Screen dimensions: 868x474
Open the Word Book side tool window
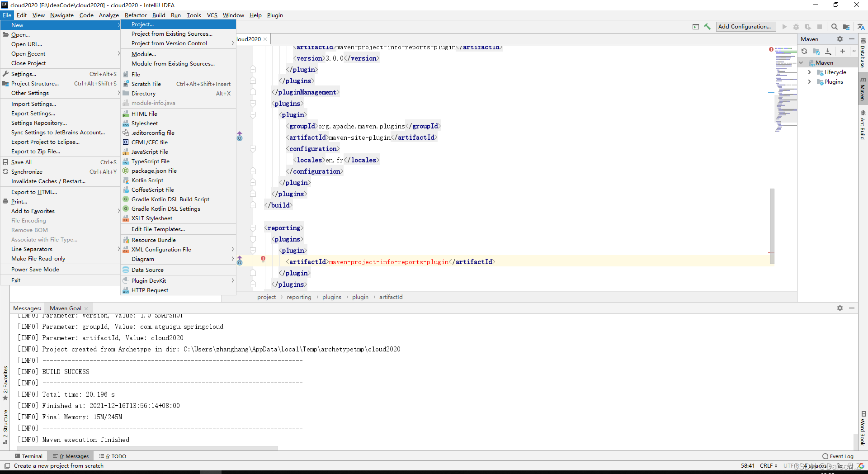863,428
